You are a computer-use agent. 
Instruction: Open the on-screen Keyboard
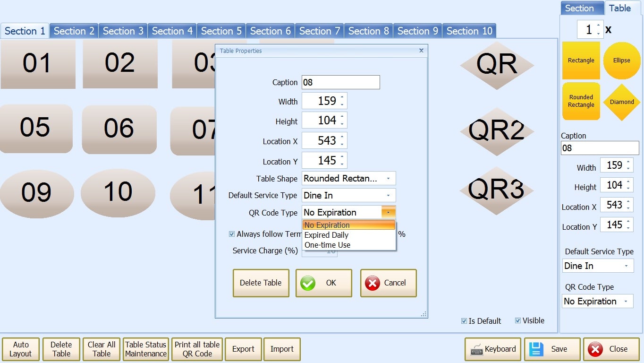point(492,349)
